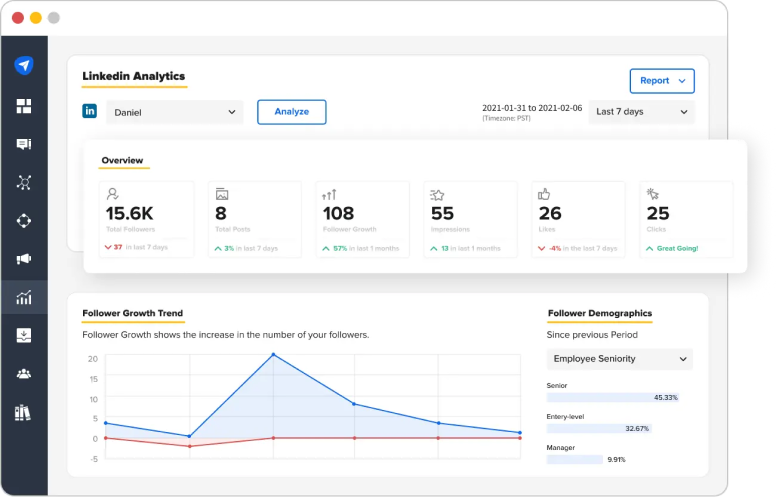Open the team people sidebar icon

(24, 374)
